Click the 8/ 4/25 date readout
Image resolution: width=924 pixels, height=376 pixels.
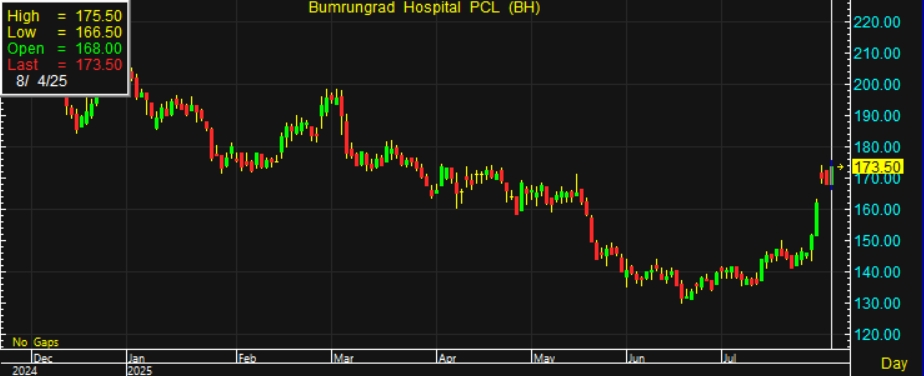41,81
